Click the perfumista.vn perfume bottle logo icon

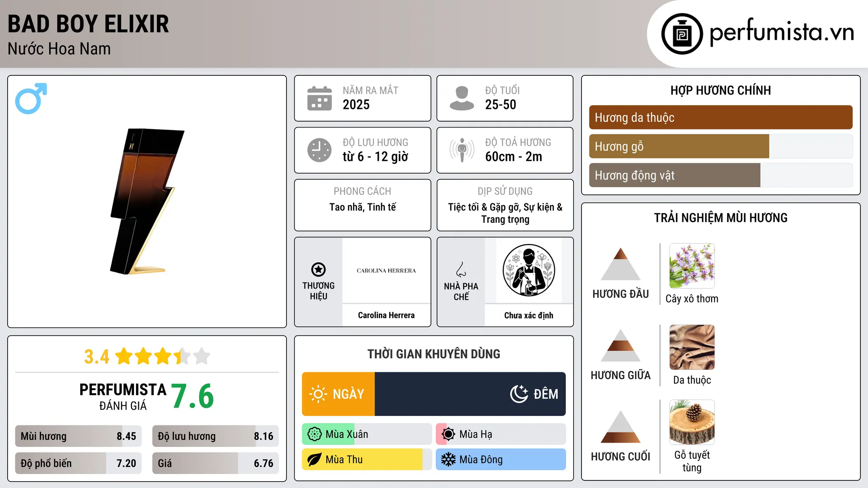point(682,34)
